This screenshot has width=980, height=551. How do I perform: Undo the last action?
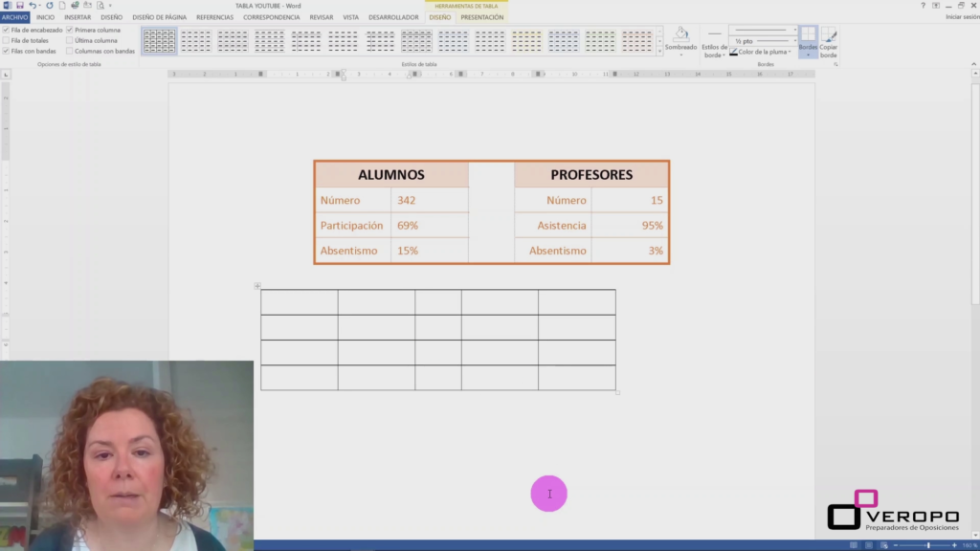pyautogui.click(x=32, y=5)
